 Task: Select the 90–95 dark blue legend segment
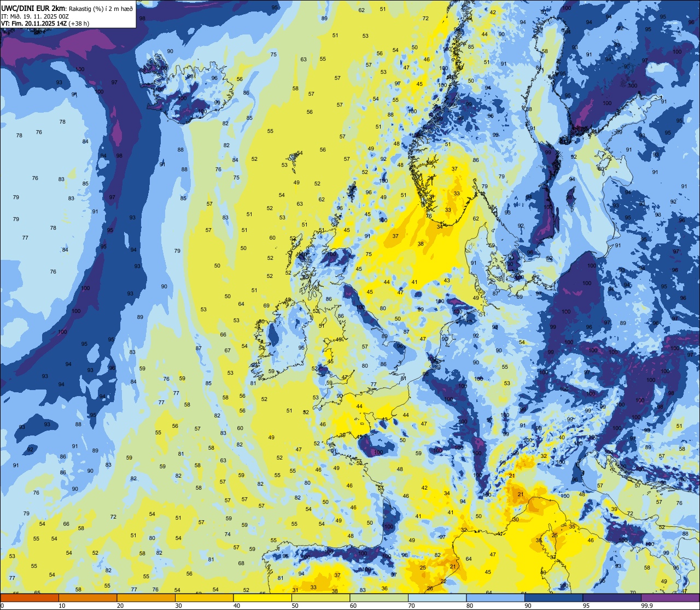point(553,598)
